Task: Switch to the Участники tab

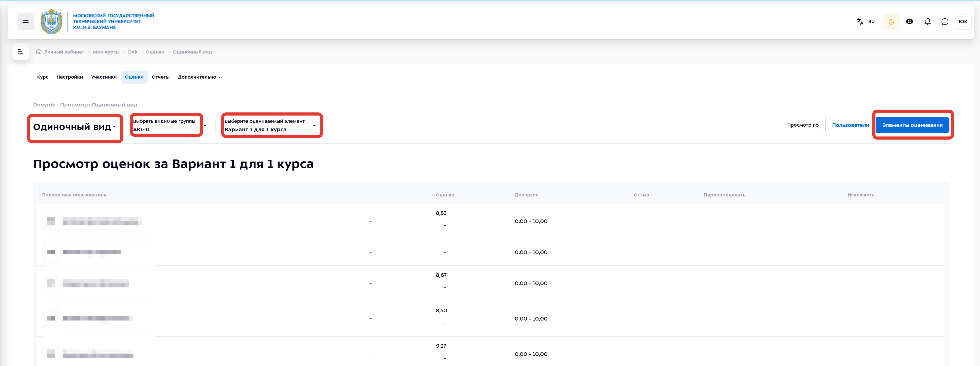Action: click(104, 77)
